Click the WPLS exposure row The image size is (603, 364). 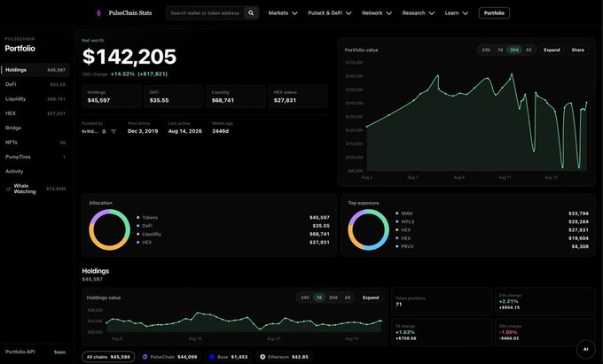coord(492,221)
